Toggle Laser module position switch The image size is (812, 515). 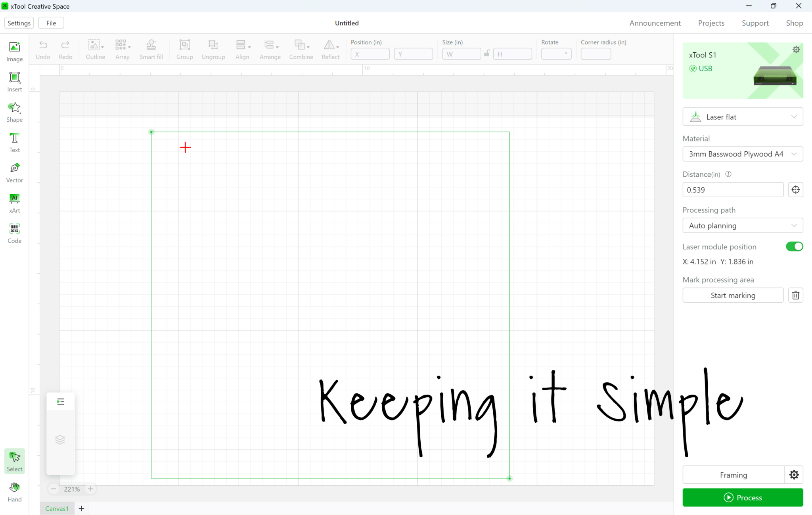[794, 246]
